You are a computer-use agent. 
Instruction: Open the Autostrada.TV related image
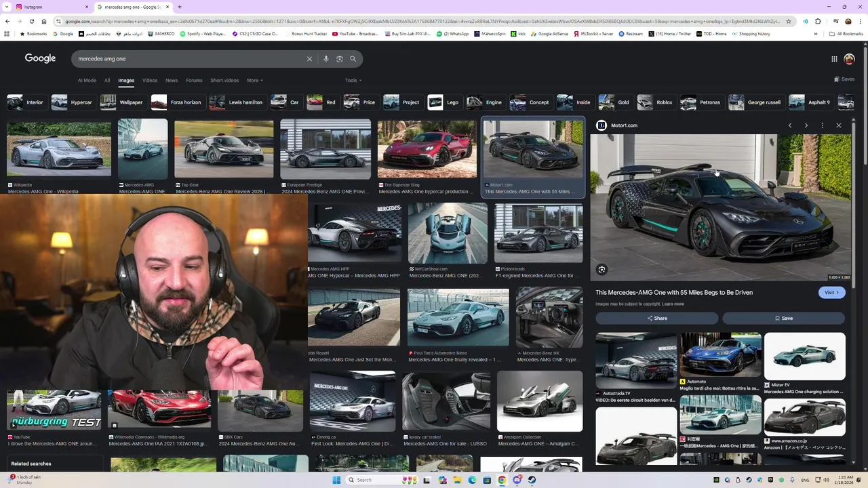pos(636,360)
